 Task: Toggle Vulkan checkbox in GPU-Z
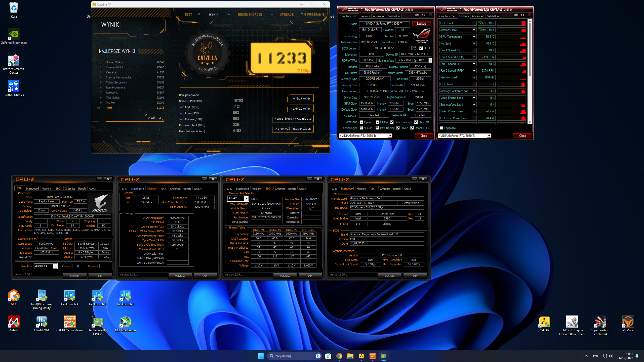click(361, 128)
